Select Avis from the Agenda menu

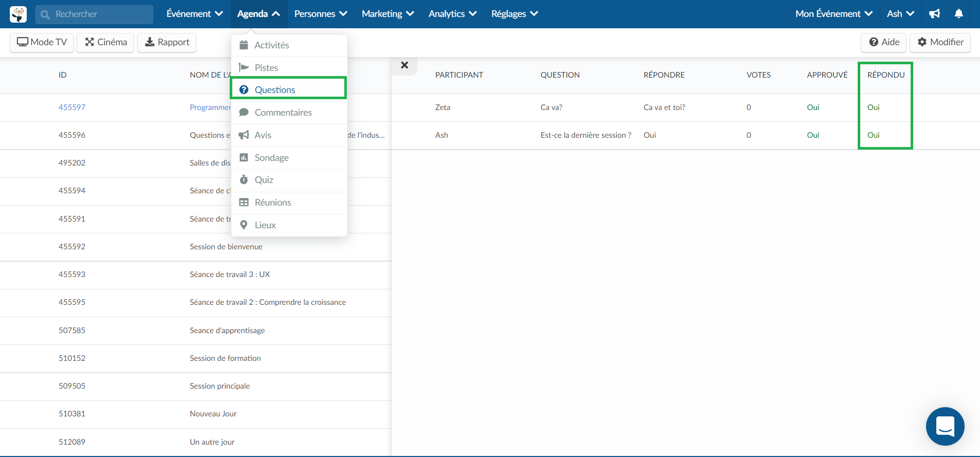coord(289,135)
